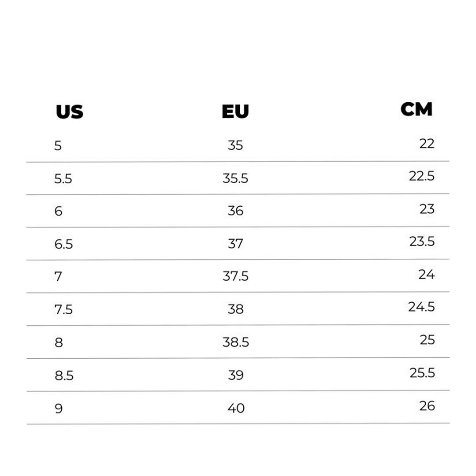
Task: Click EU size 37 entry
Action: click(x=235, y=244)
